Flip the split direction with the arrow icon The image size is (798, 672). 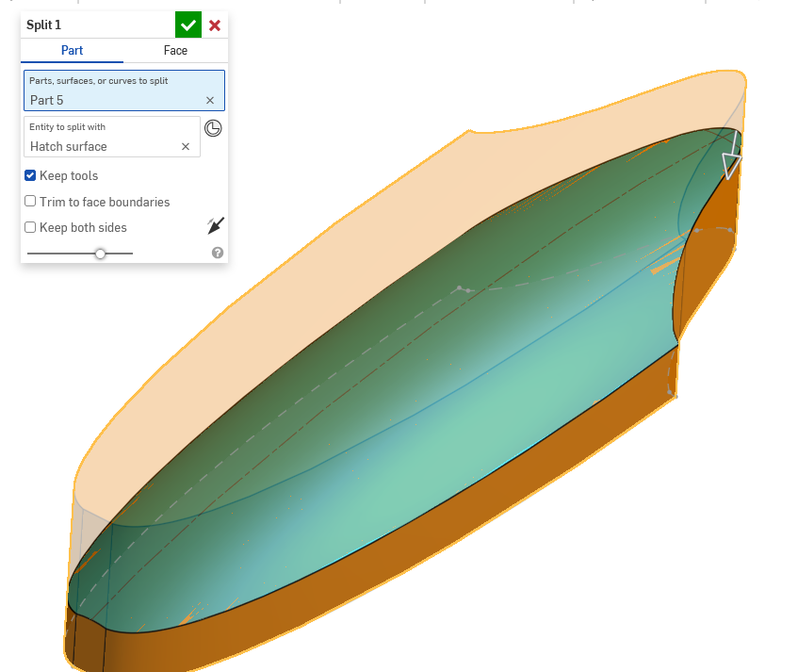(x=216, y=225)
